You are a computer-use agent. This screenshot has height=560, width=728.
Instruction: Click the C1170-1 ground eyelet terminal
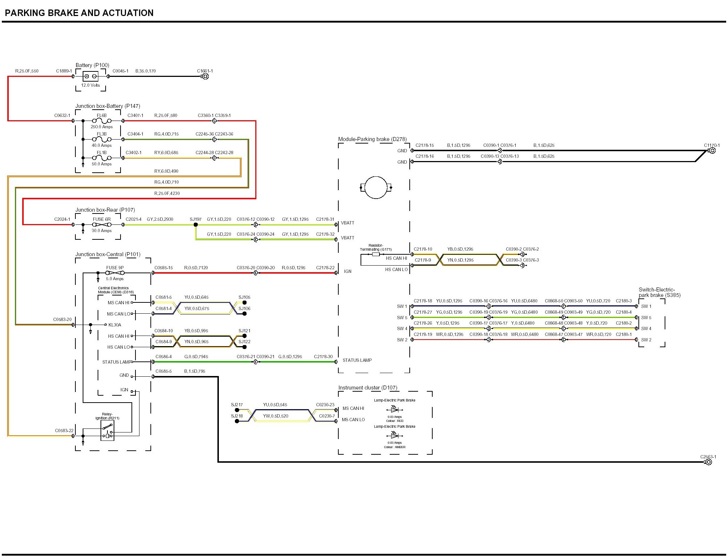tap(712, 150)
